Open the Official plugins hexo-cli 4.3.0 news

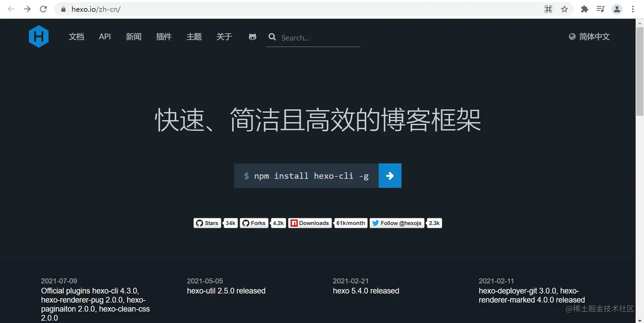(x=95, y=304)
